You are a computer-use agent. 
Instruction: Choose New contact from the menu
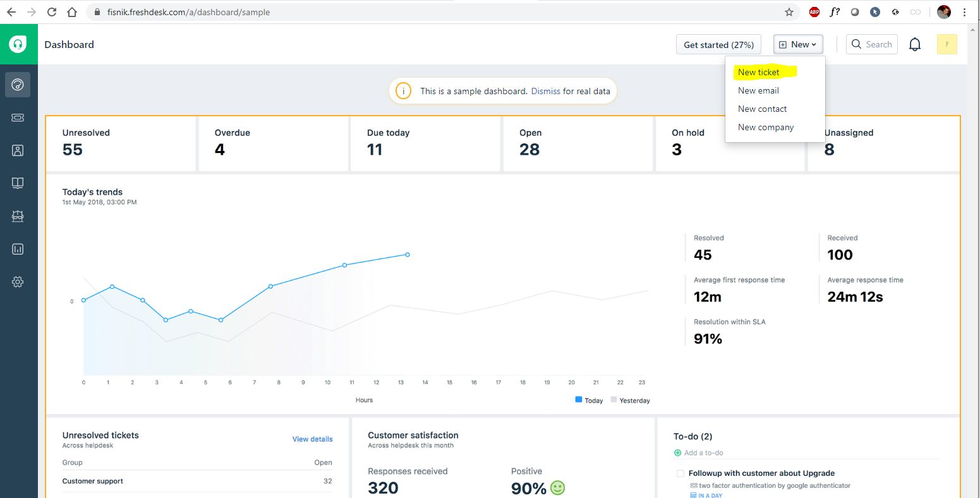coord(762,109)
